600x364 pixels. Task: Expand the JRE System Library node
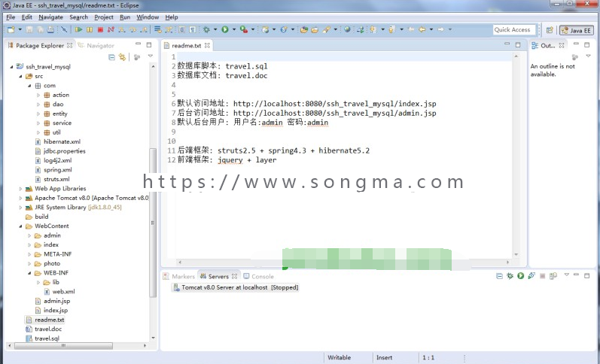pyautogui.click(x=20, y=208)
